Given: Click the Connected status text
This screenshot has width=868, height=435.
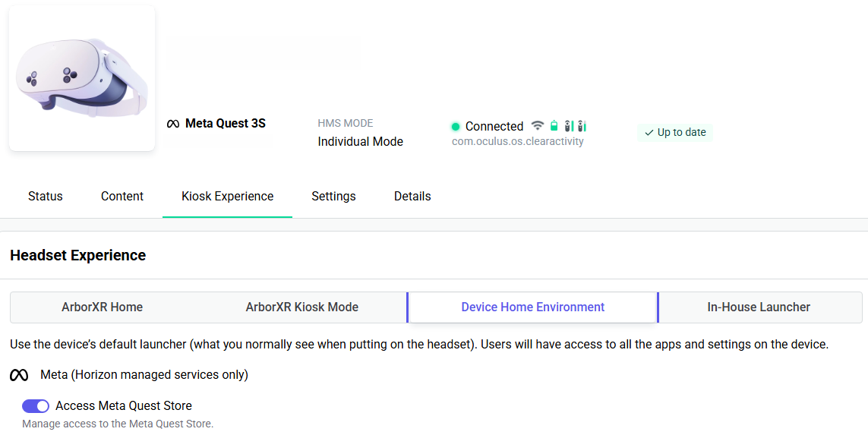Looking at the screenshot, I should [x=494, y=127].
